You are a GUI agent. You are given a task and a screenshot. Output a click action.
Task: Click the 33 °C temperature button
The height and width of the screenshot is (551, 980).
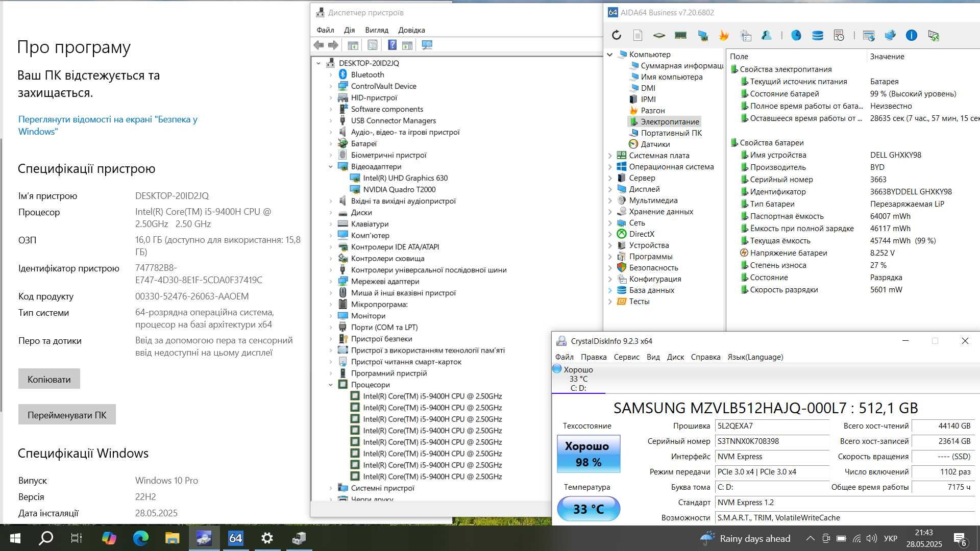click(589, 509)
